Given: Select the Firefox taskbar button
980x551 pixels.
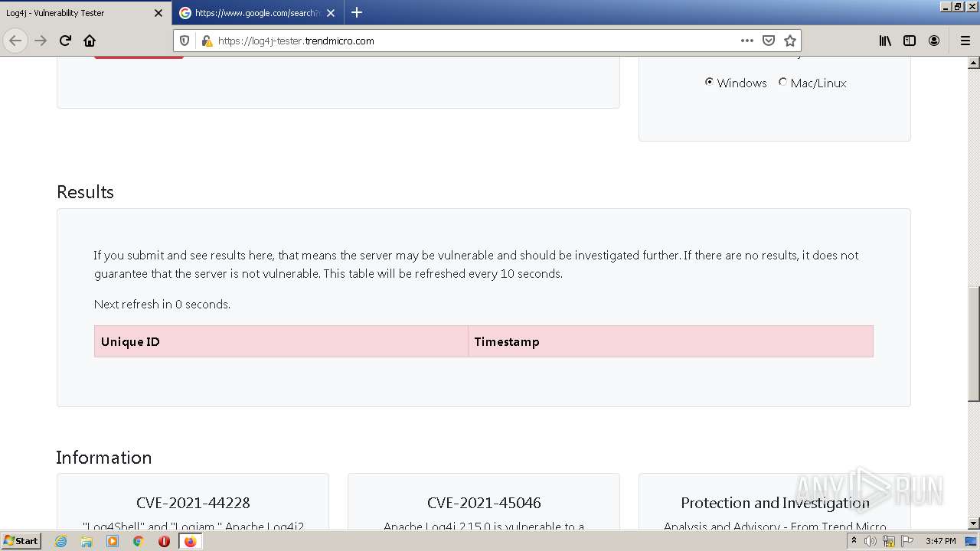Looking at the screenshot, I should (x=190, y=541).
